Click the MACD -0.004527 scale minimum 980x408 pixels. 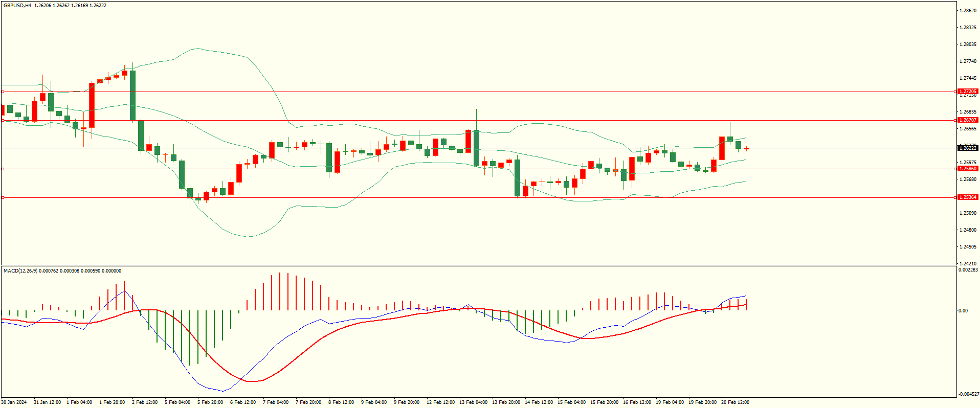(969, 394)
